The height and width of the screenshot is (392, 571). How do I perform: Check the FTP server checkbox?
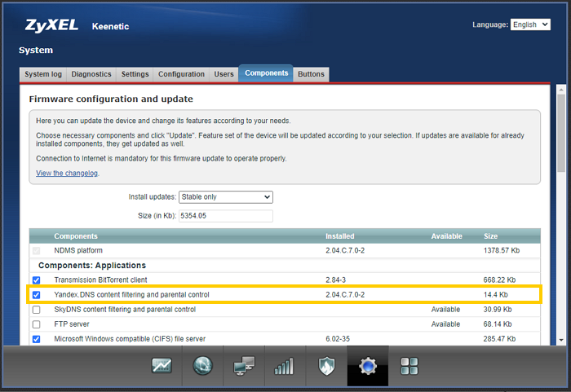click(36, 324)
